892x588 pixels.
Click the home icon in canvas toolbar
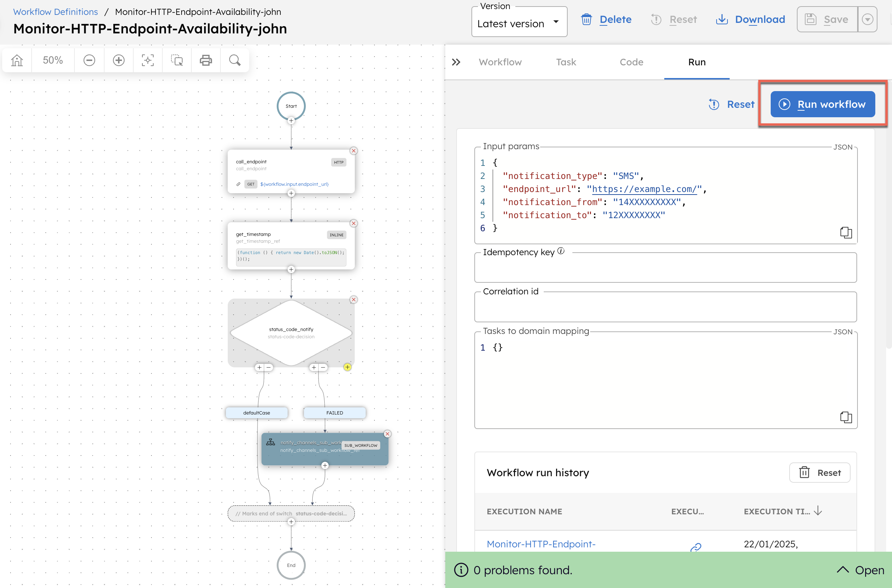(x=17, y=60)
